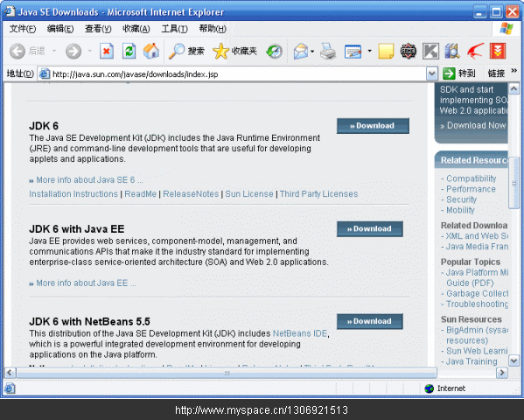524x420 pixels.
Task: Open the 查看(V) menu
Action: 98,29
